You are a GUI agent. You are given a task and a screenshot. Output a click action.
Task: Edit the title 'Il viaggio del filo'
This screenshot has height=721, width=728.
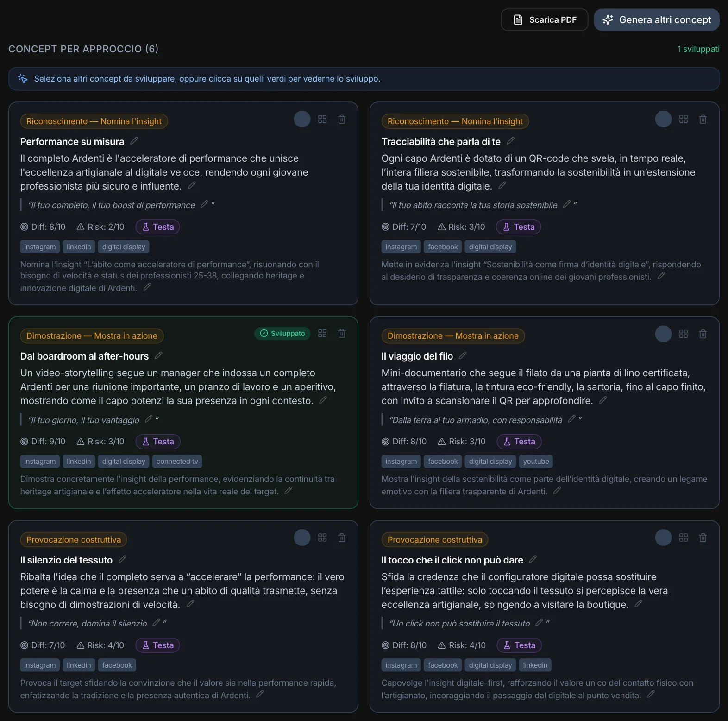tap(463, 355)
